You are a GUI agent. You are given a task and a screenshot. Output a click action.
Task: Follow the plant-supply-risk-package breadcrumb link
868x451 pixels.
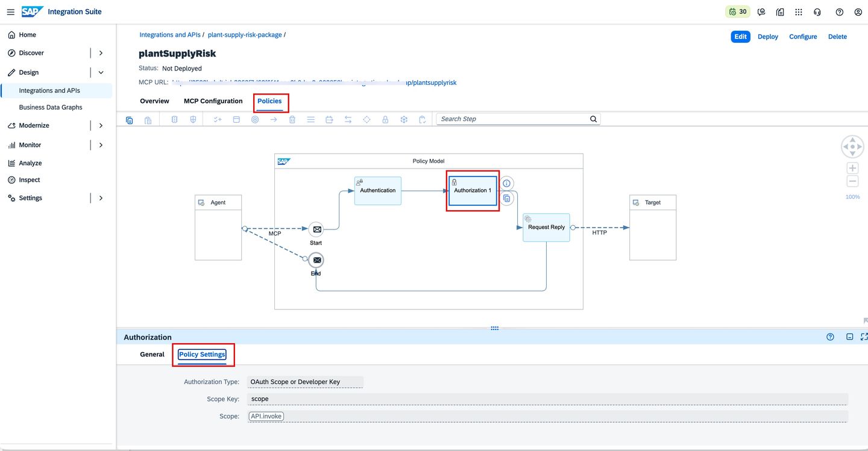[x=245, y=35]
